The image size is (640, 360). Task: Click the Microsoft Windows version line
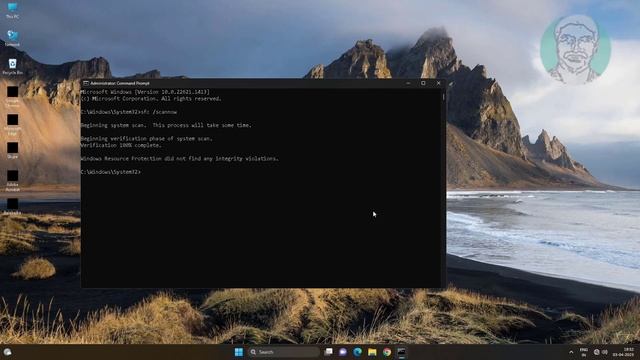click(x=145, y=92)
